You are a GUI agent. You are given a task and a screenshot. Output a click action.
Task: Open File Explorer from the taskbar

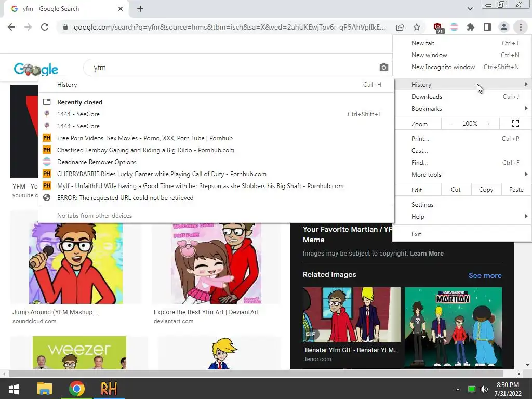tap(45, 389)
